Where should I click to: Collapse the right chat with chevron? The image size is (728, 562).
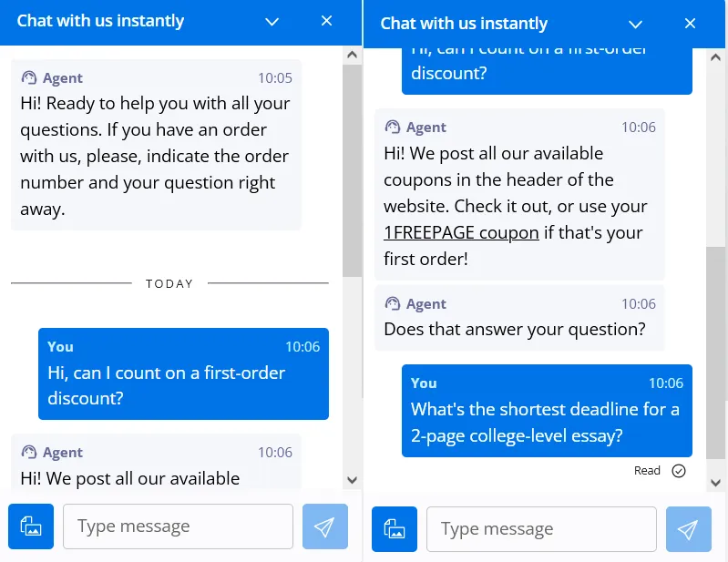pos(635,24)
